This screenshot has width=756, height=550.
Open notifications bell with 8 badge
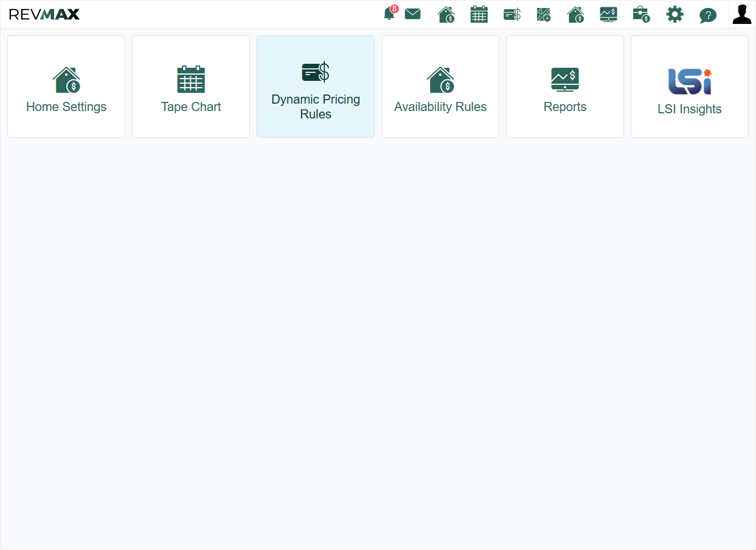(x=390, y=13)
